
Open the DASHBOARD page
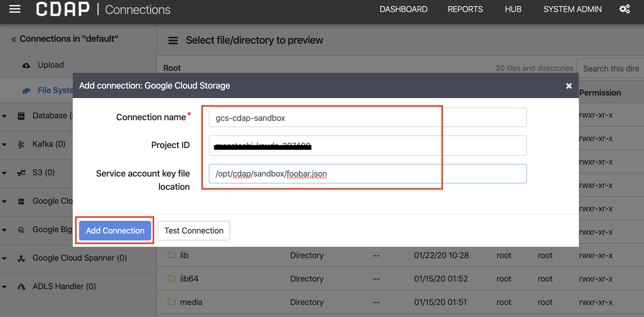point(403,9)
